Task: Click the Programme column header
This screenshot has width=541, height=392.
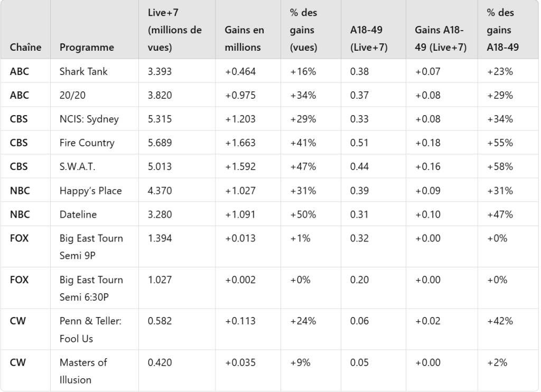Action: tap(87, 47)
